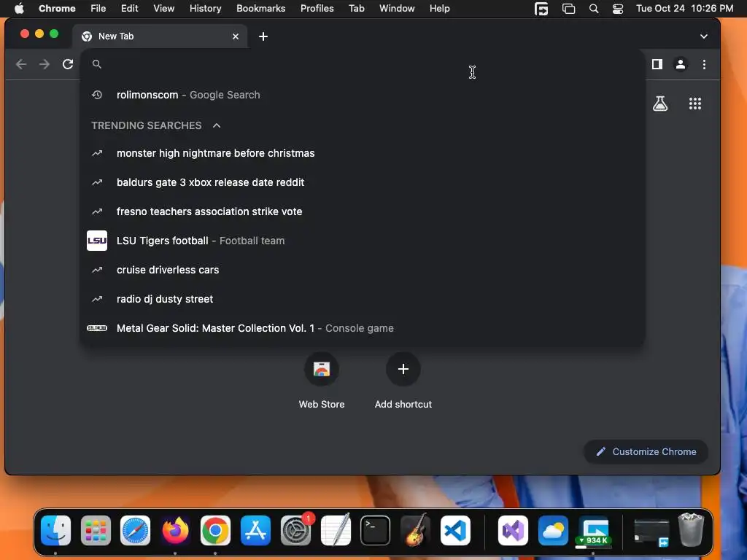Open the Bookmarks menu
The width and height of the screenshot is (747, 560).
tap(260, 9)
